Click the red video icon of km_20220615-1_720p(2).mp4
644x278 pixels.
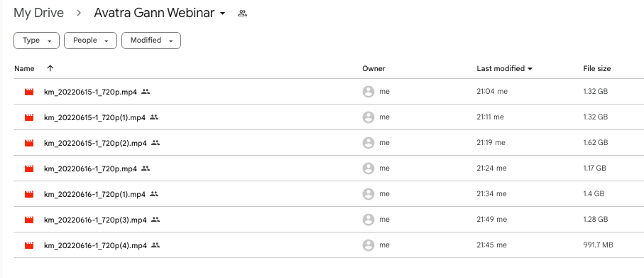click(x=28, y=143)
